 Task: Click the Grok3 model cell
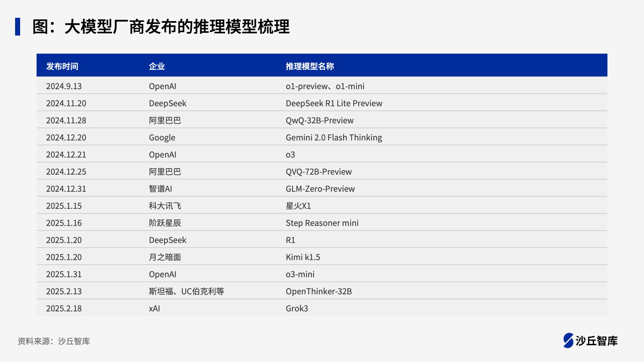(x=297, y=308)
